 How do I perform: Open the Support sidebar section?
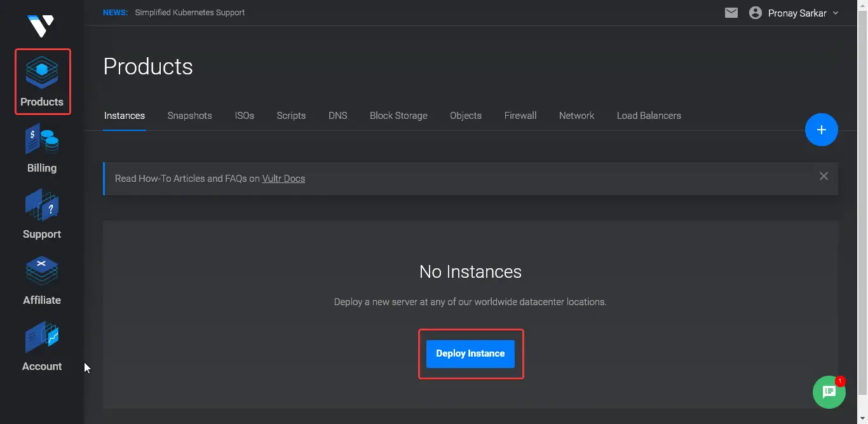coord(42,215)
